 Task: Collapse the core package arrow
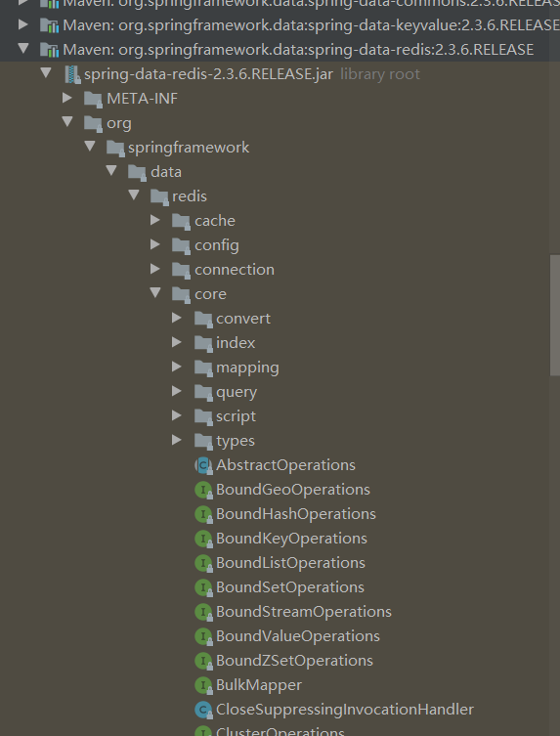tap(155, 293)
